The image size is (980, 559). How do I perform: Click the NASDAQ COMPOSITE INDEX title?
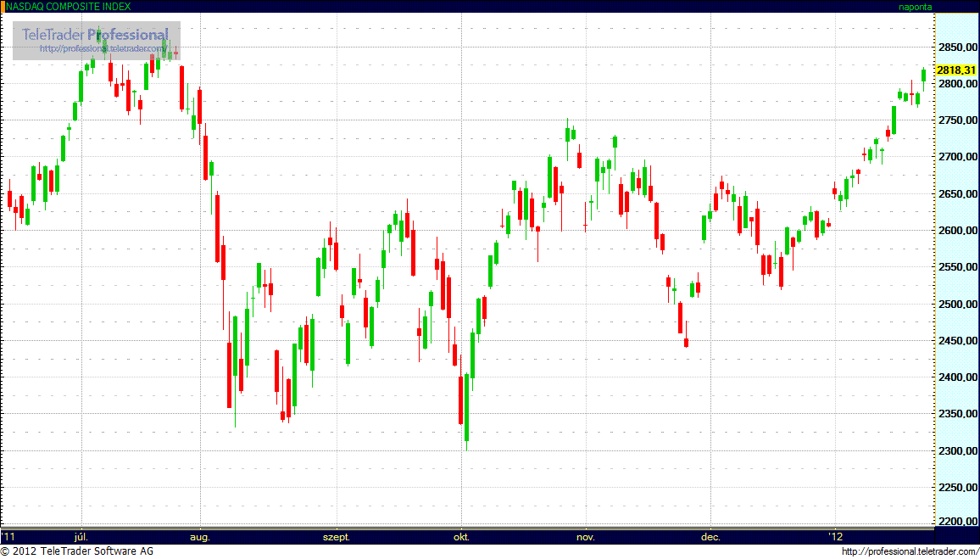coord(69,7)
